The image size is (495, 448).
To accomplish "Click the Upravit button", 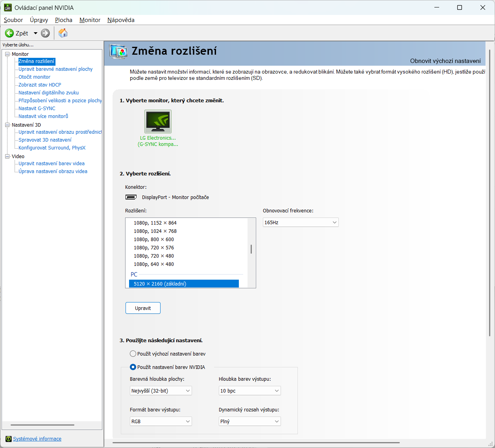I will tap(143, 308).
